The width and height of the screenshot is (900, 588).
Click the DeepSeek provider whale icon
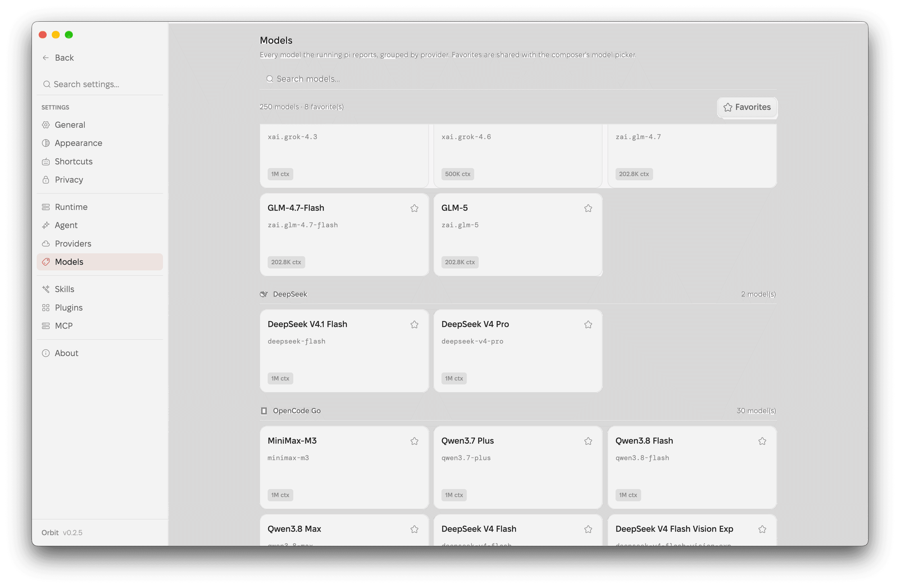tap(264, 294)
